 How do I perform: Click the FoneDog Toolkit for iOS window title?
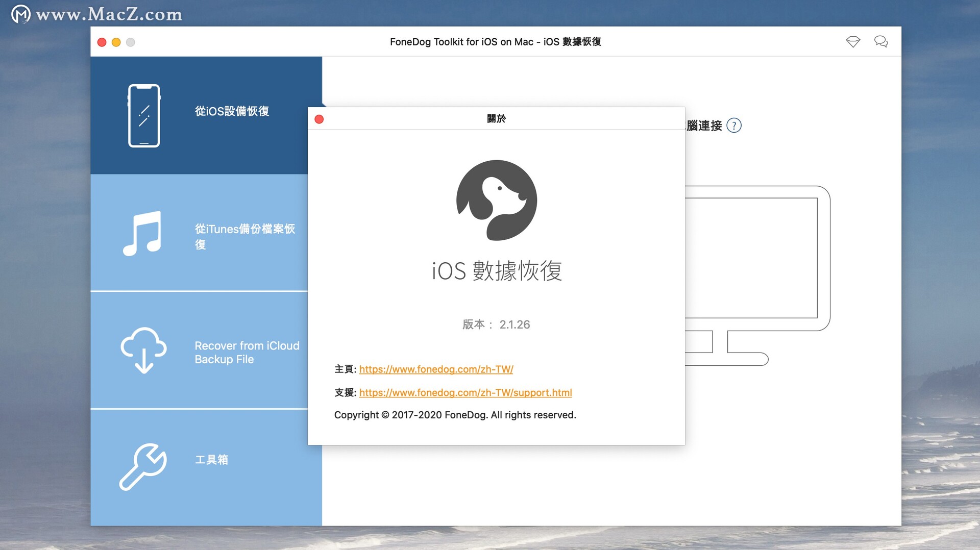pos(496,42)
